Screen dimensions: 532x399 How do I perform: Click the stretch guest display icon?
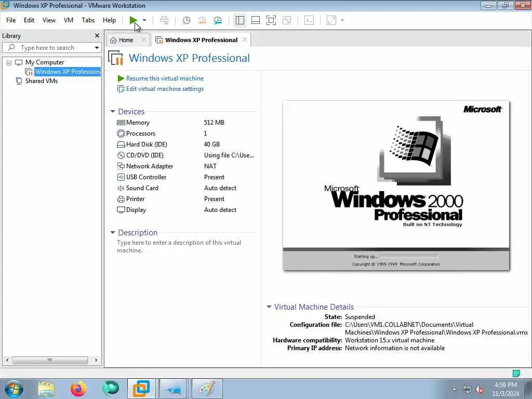(331, 20)
